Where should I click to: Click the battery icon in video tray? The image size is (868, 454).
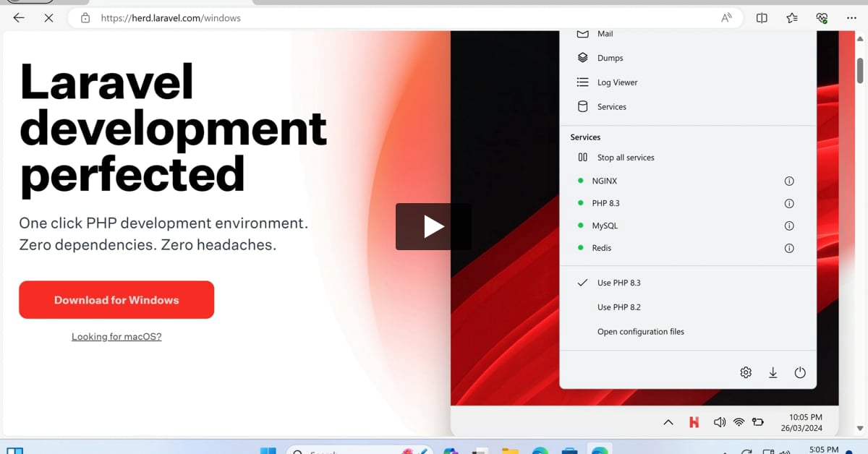point(758,422)
